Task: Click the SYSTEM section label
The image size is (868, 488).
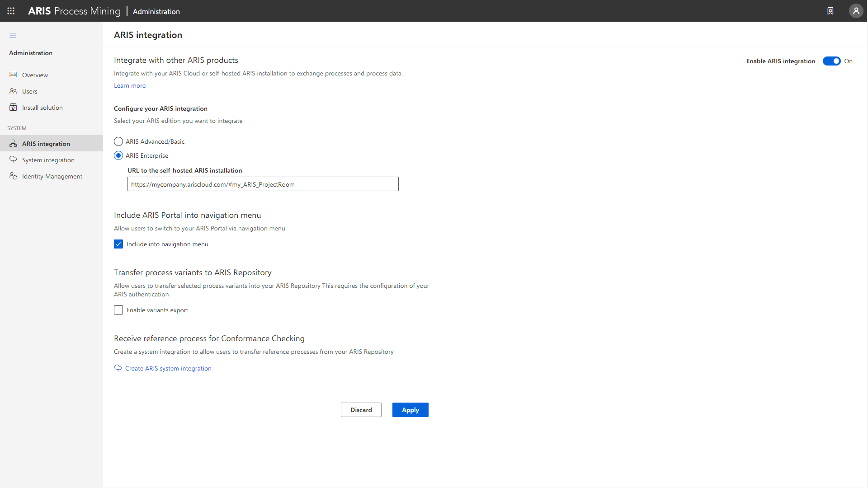Action: pos(17,128)
